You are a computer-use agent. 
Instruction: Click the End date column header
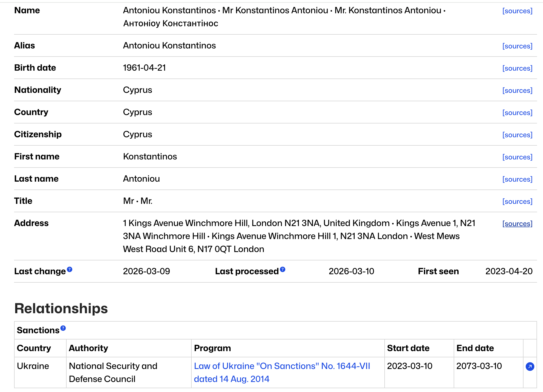click(x=475, y=348)
